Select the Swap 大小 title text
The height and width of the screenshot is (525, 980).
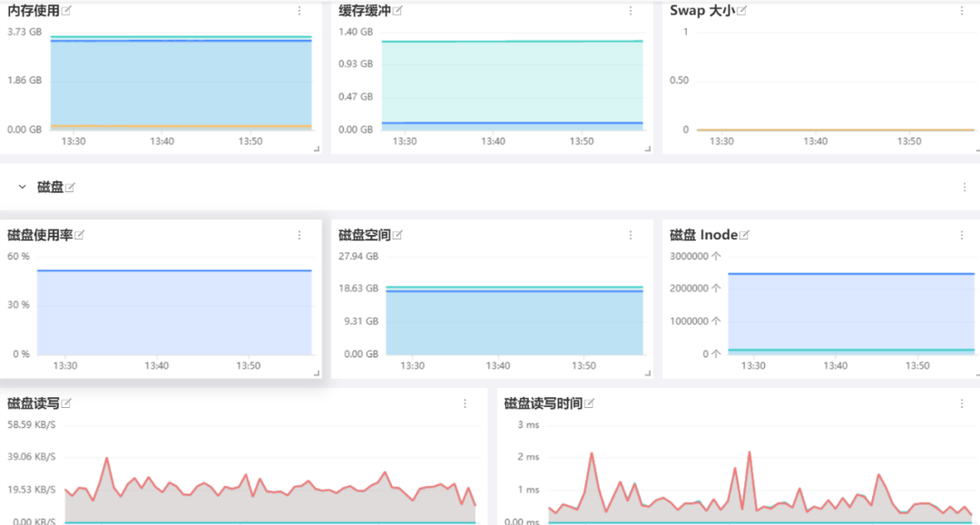[702, 11]
